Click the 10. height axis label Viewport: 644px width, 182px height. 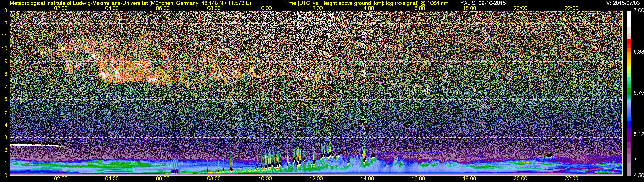click(x=5, y=49)
